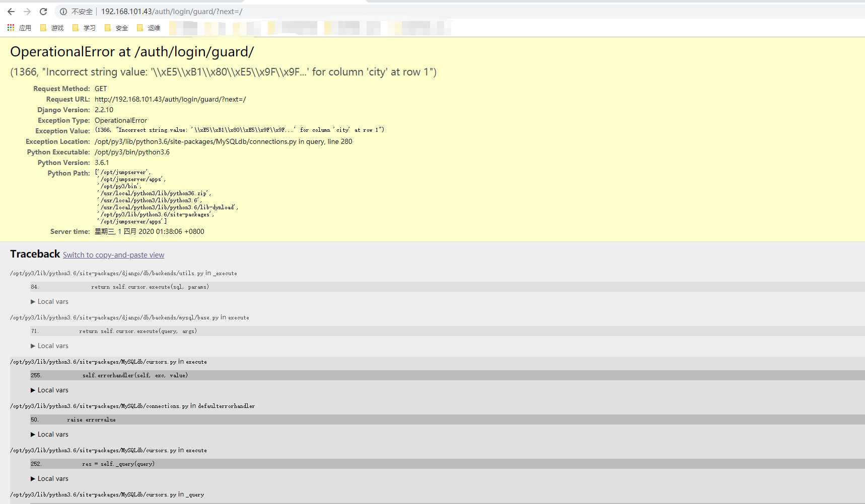Viewport: 865px width, 504px height.
Task: Click Switch to copy-and-paste view link
Action: pos(113,255)
